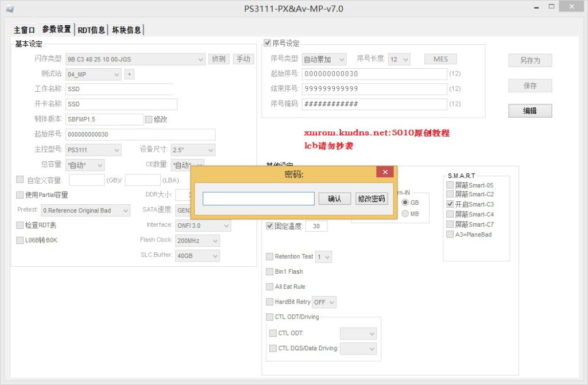Click the 修改密码 button
This screenshot has width=588, height=385.
(372, 199)
